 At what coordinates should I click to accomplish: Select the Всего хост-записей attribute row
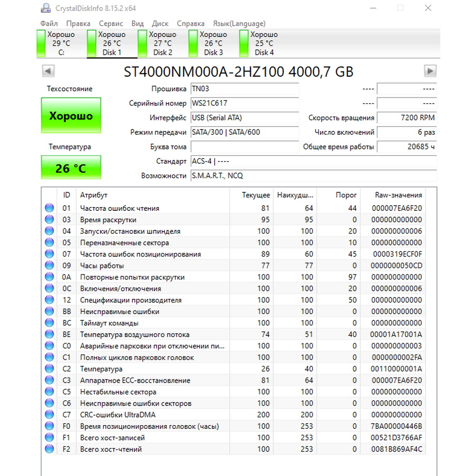point(233,437)
